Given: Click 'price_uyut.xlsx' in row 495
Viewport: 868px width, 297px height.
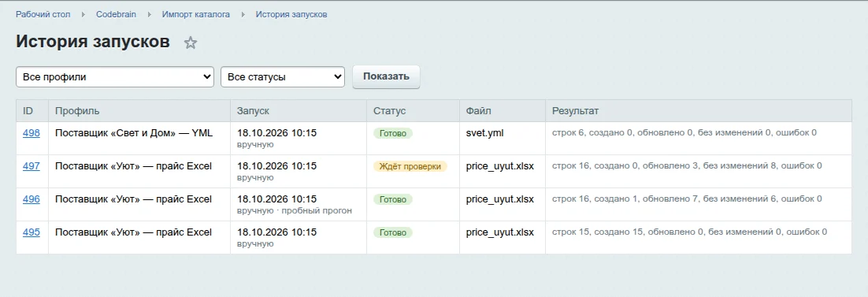Looking at the screenshot, I should click(x=500, y=232).
